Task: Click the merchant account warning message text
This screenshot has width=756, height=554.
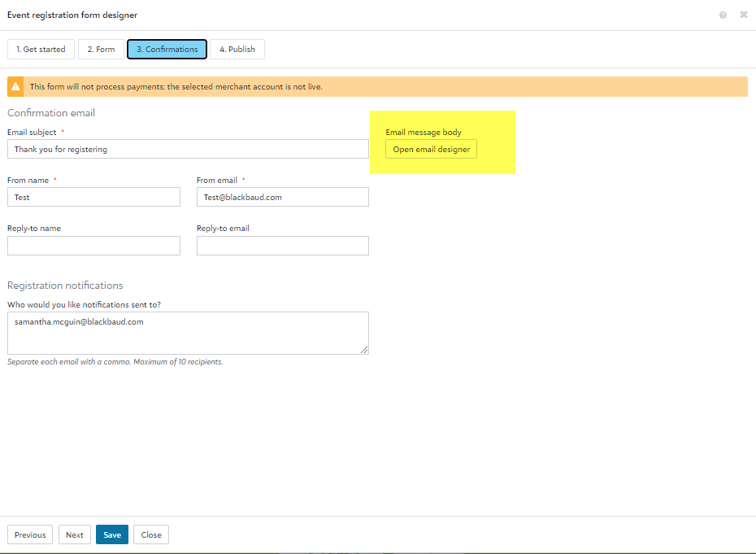Action: tap(176, 87)
